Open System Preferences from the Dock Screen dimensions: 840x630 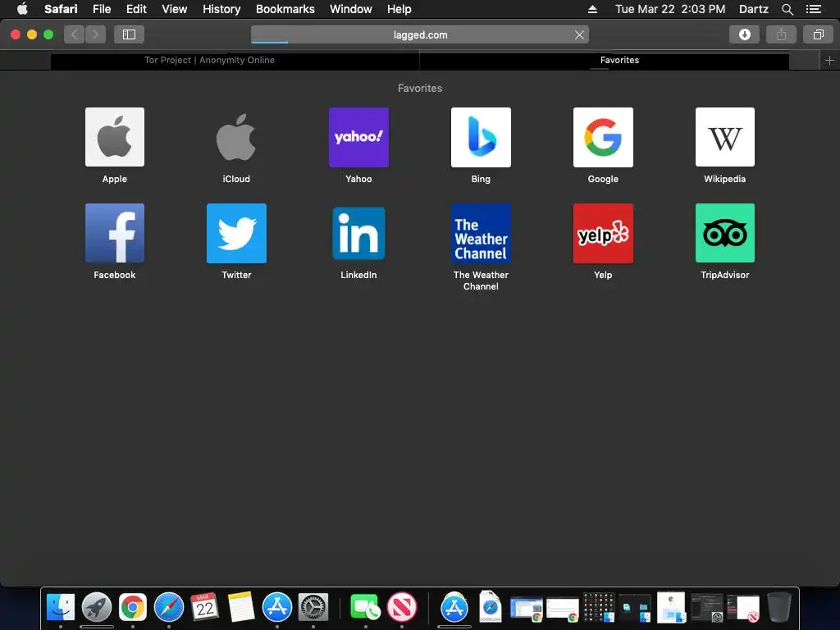[313, 608]
